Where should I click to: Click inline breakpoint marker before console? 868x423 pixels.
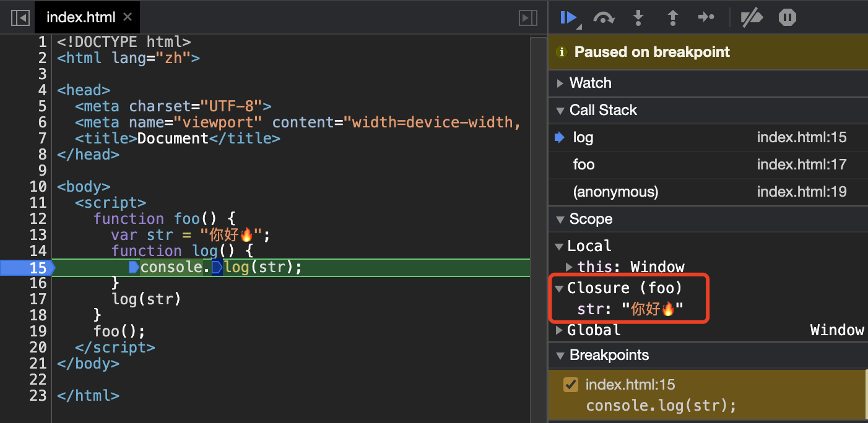pyautogui.click(x=134, y=267)
